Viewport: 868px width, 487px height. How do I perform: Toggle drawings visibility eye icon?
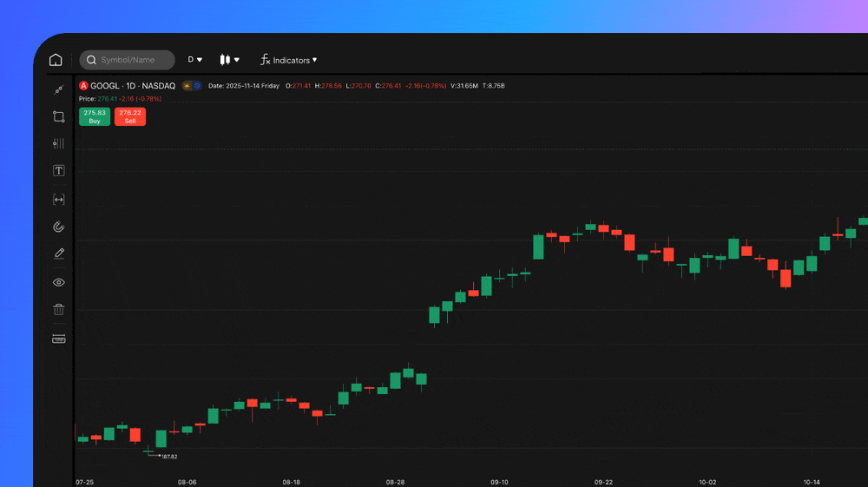point(59,282)
